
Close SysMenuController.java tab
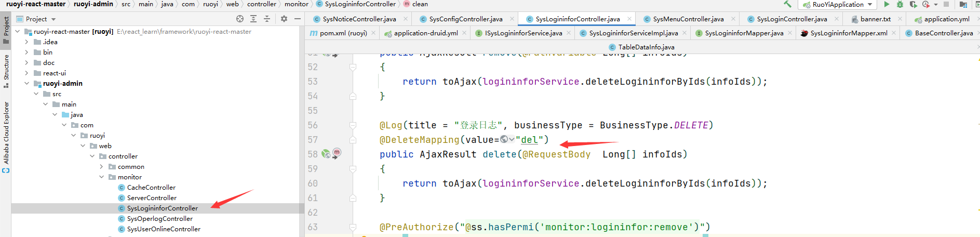pos(733,19)
